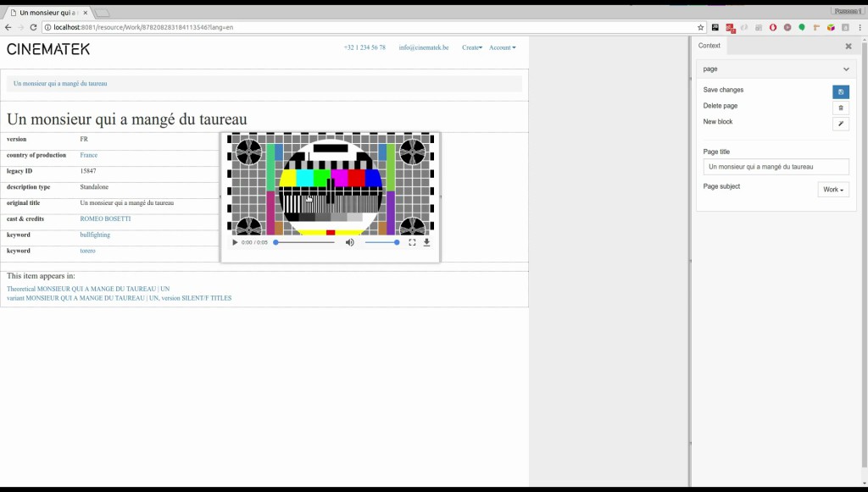Close the Un monsieur qui a browser tab
Viewport: 868px width, 492px height.
[x=86, y=13]
